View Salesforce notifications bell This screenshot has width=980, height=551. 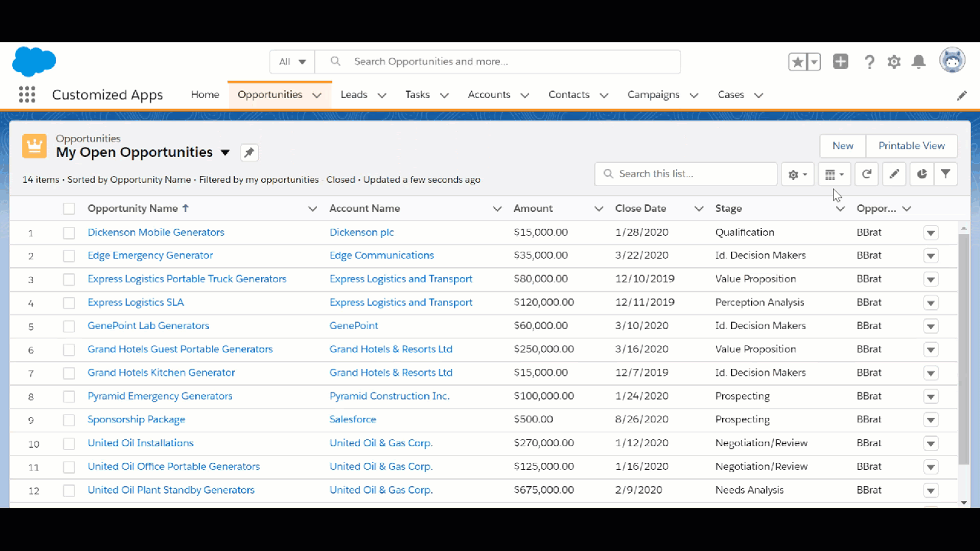click(x=918, y=61)
